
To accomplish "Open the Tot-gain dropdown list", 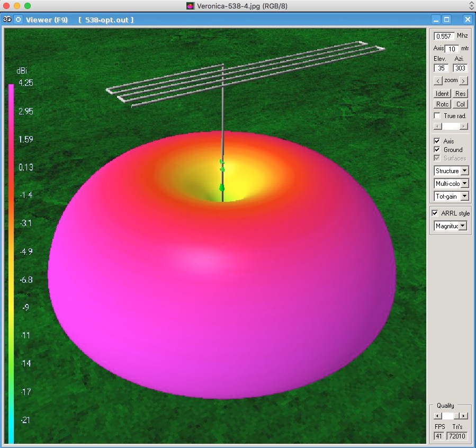I will 464,196.
